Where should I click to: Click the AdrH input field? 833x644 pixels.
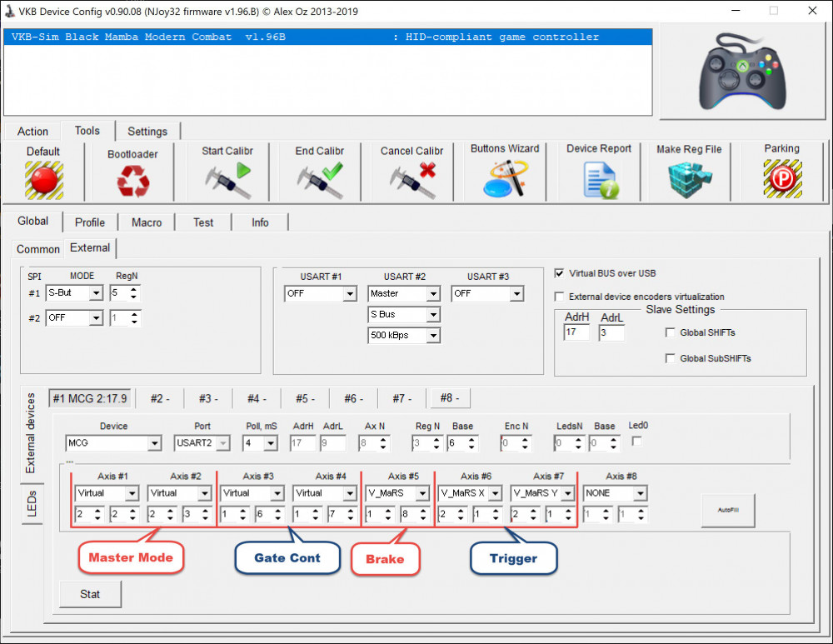[576, 333]
